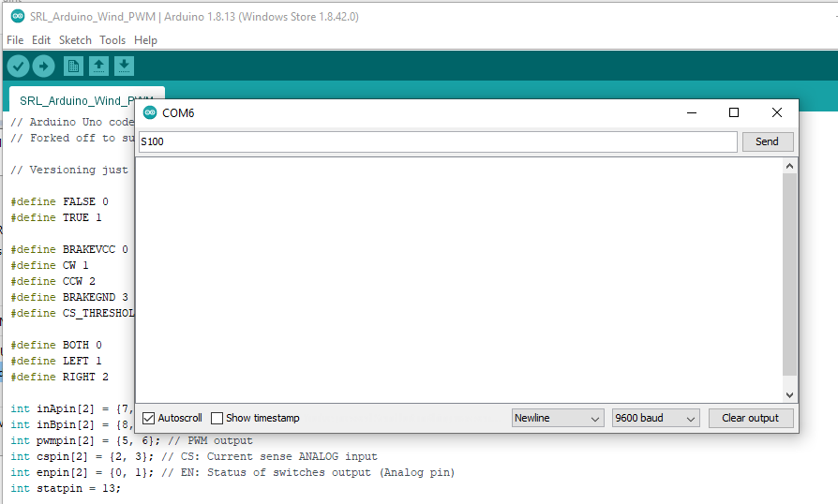Click the 'int enpin[2]' code line
Viewport: 838px width, 504px height.
(x=232, y=472)
